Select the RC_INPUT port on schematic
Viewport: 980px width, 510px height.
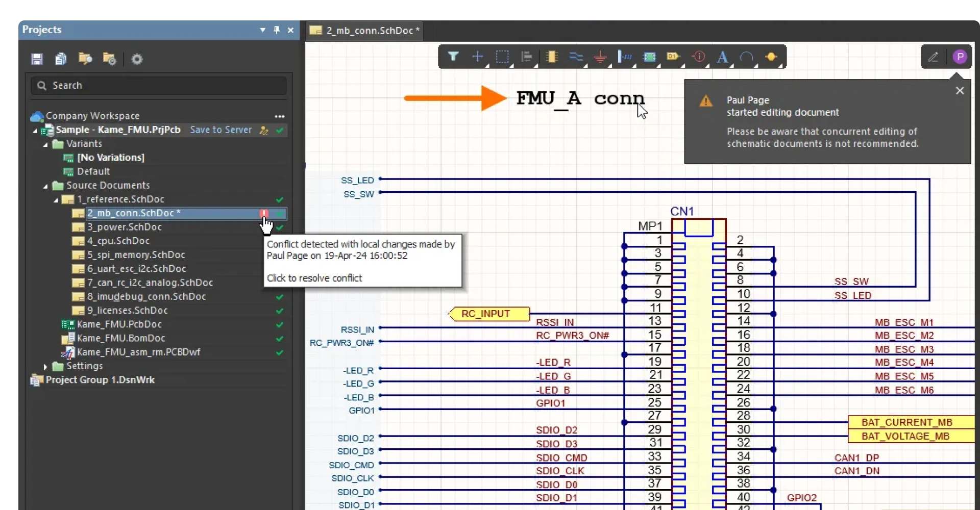pyautogui.click(x=489, y=314)
